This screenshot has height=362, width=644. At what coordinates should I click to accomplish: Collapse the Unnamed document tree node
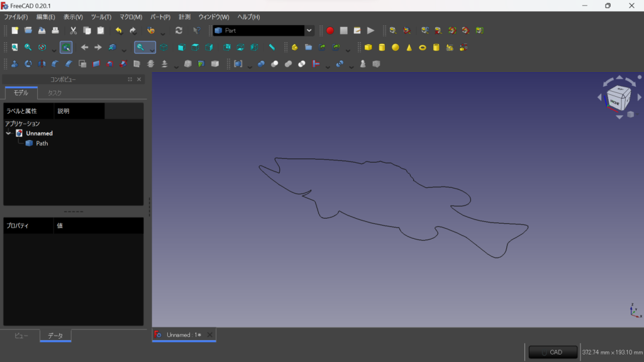(x=9, y=133)
